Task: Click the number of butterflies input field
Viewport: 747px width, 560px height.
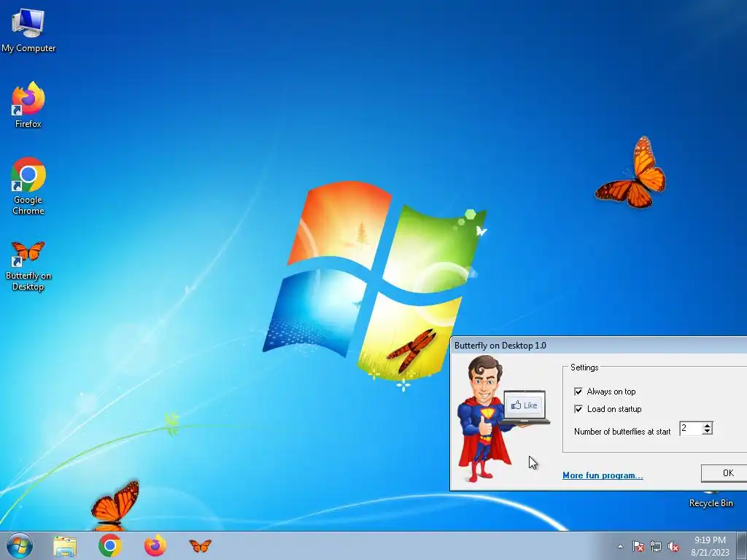Action: pos(690,428)
